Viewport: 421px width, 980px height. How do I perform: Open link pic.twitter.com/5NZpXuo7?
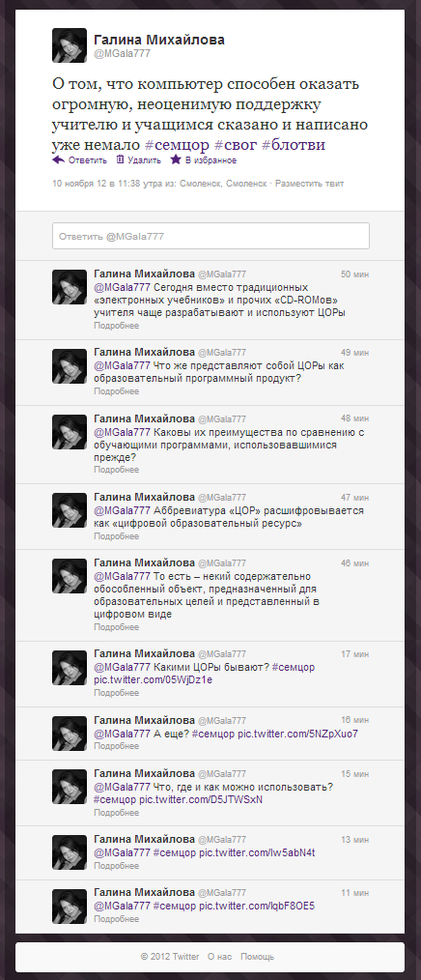(x=298, y=734)
